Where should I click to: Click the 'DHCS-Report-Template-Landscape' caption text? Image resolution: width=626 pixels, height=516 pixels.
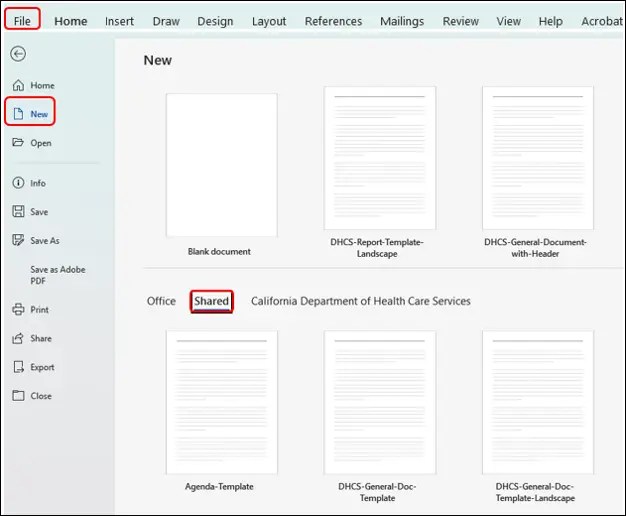click(377, 248)
